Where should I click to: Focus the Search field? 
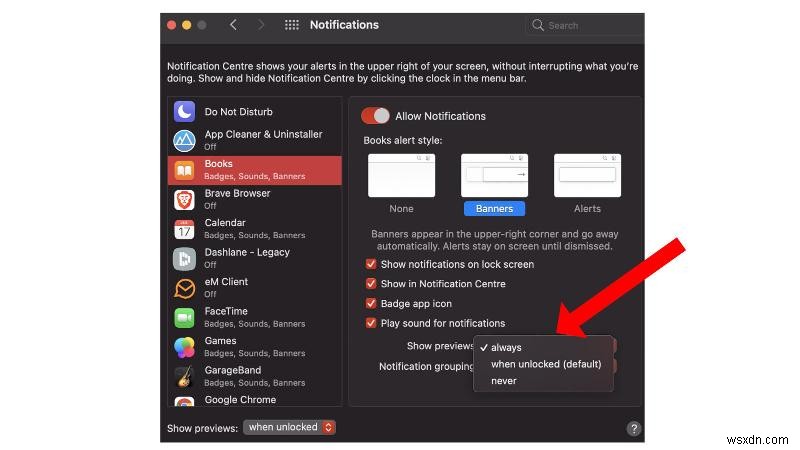(585, 25)
